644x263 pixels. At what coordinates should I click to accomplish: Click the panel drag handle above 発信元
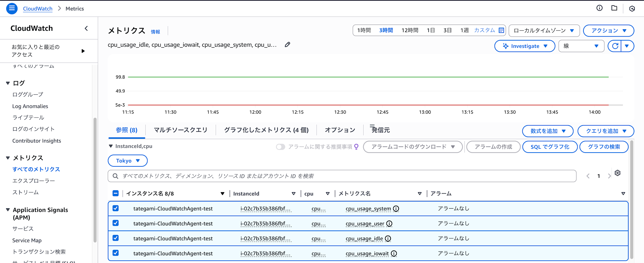pos(372,126)
